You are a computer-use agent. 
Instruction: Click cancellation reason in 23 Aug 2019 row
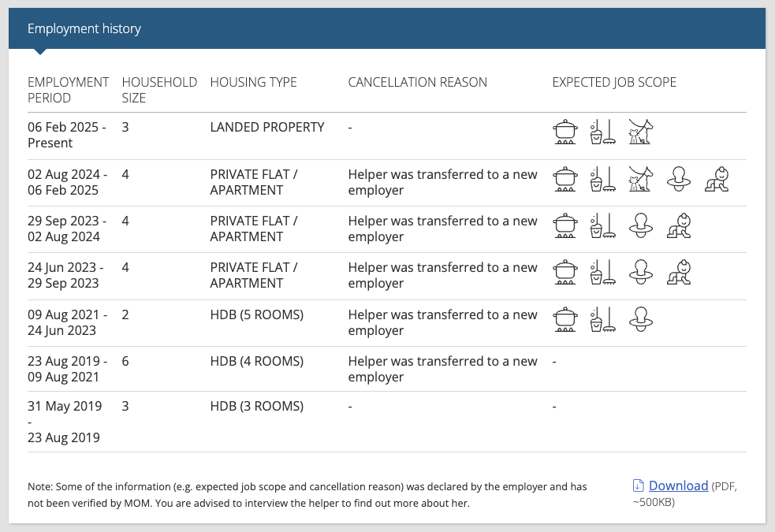[x=442, y=369]
